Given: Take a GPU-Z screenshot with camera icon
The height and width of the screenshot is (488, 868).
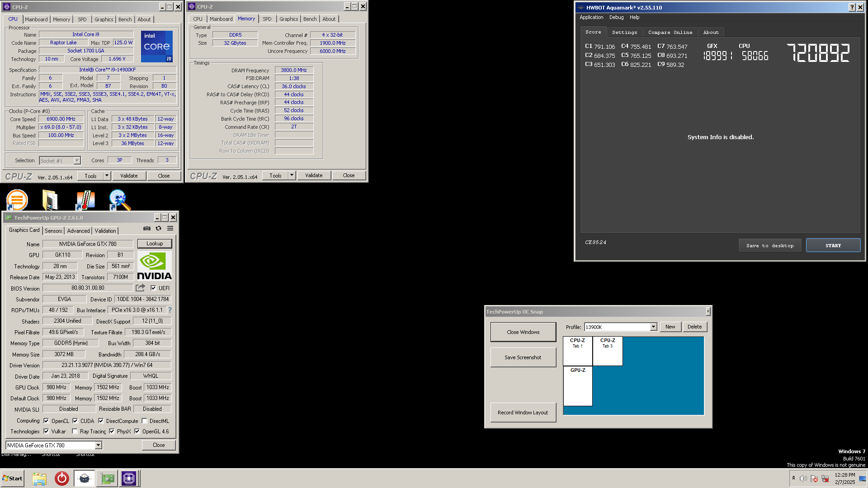Looking at the screenshot, I should (147, 229).
